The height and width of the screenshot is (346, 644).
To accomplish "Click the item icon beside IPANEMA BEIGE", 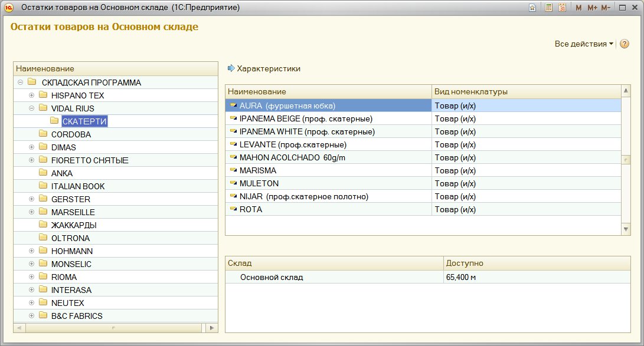I will [x=233, y=118].
